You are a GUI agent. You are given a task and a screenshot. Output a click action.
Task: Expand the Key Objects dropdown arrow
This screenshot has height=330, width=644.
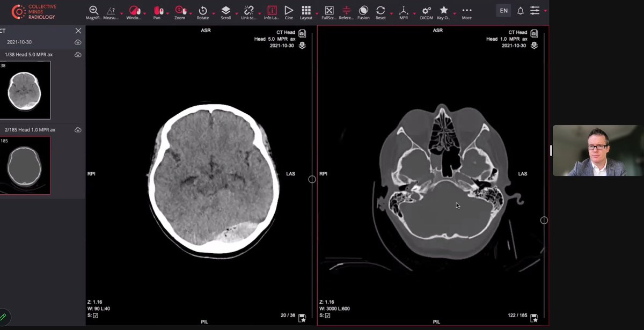pyautogui.click(x=455, y=13)
